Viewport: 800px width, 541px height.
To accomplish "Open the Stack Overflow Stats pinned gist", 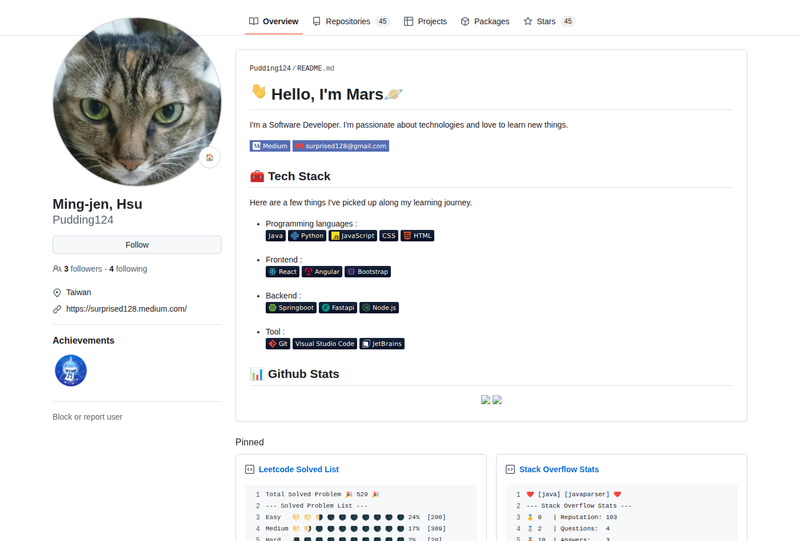I will [559, 470].
